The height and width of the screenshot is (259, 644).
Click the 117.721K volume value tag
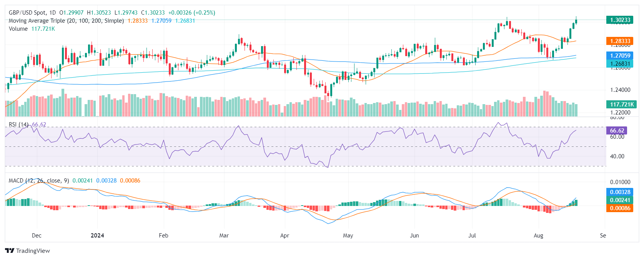click(x=622, y=105)
